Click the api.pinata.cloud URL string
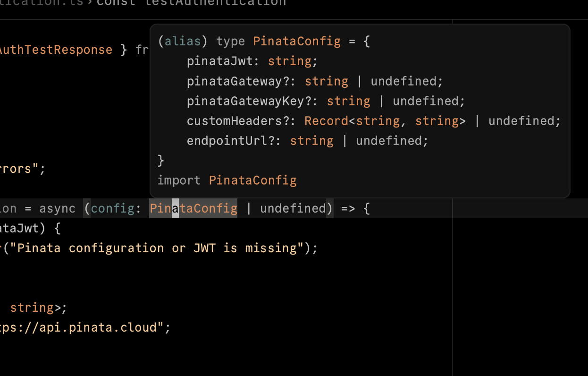This screenshot has width=588, height=376. point(83,327)
